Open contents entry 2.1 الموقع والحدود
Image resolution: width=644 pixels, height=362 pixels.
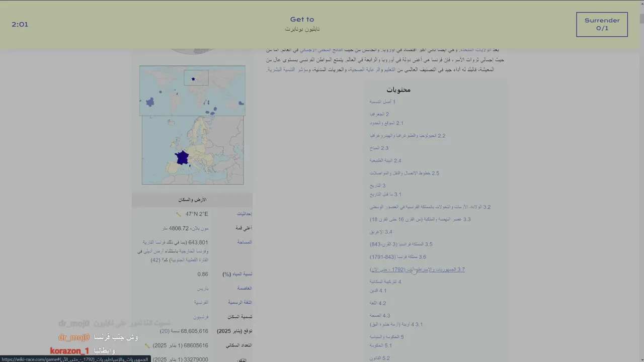386,123
